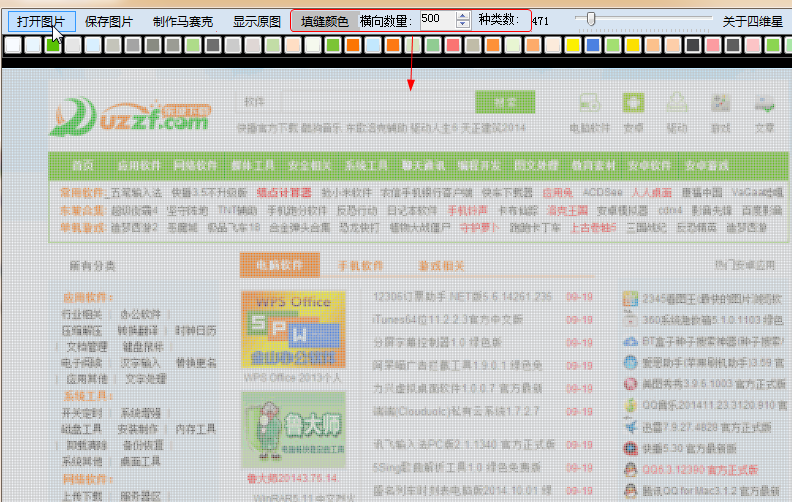792x502 pixels.
Task: Open the 填缝颜色 gap color option
Action: (x=325, y=21)
